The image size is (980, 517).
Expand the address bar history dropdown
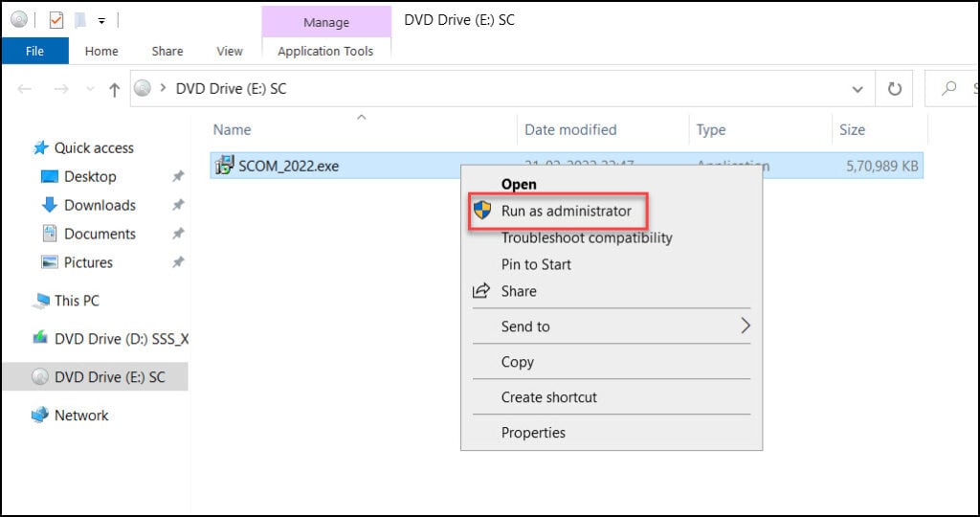point(857,89)
